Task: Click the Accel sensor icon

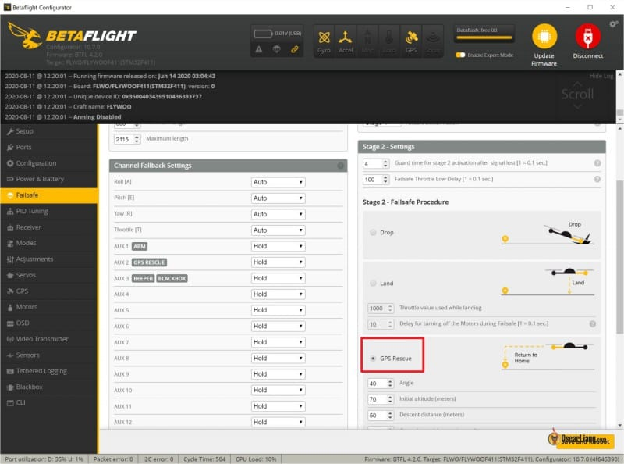Action: [x=345, y=38]
